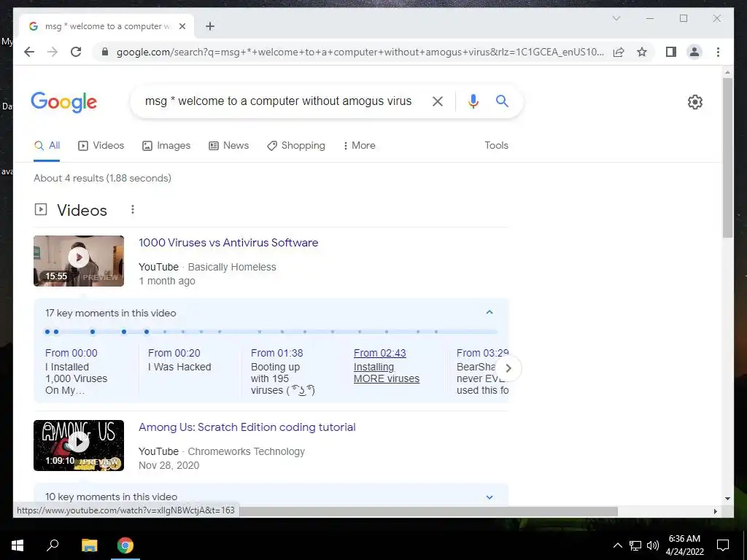Open the Chrome profile menu

(694, 52)
